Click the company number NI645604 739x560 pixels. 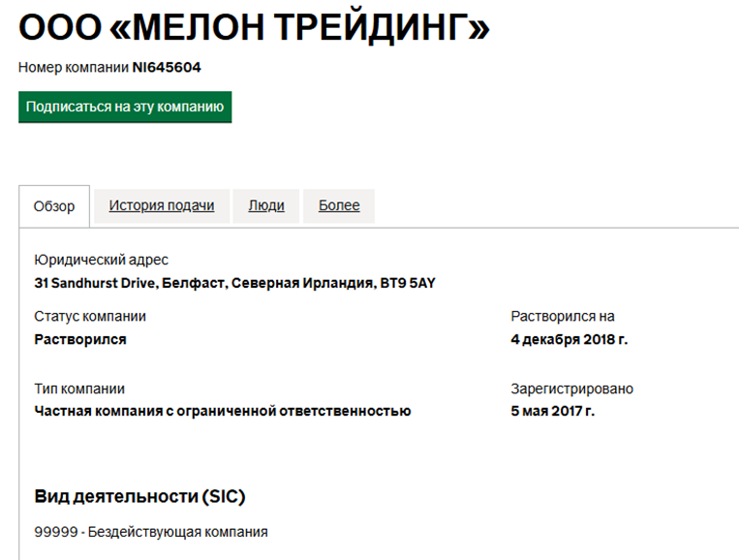coord(167,68)
